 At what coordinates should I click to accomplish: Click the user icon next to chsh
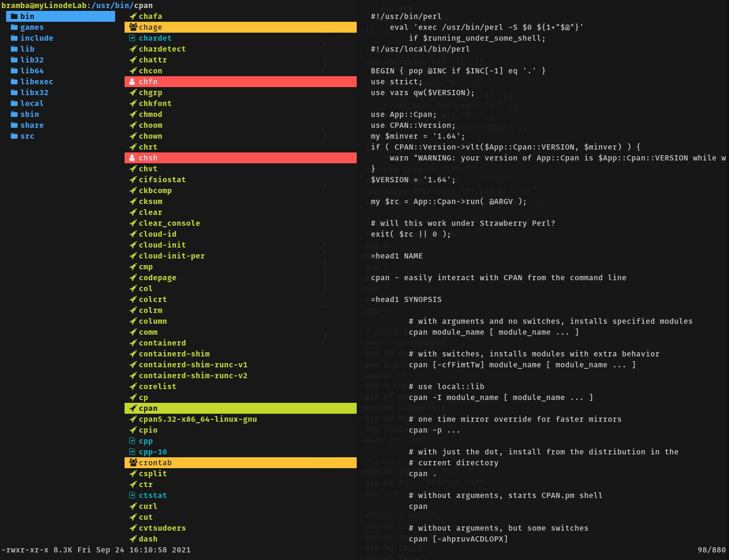(133, 158)
